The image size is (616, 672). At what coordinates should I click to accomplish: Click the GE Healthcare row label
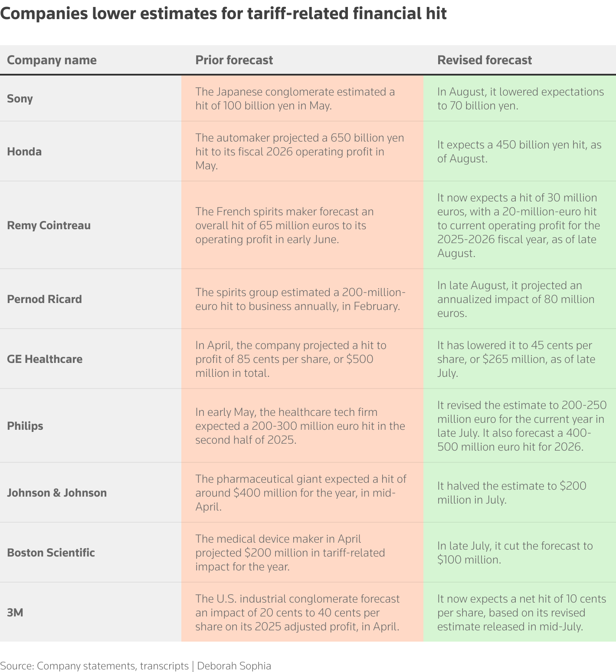pos(45,359)
